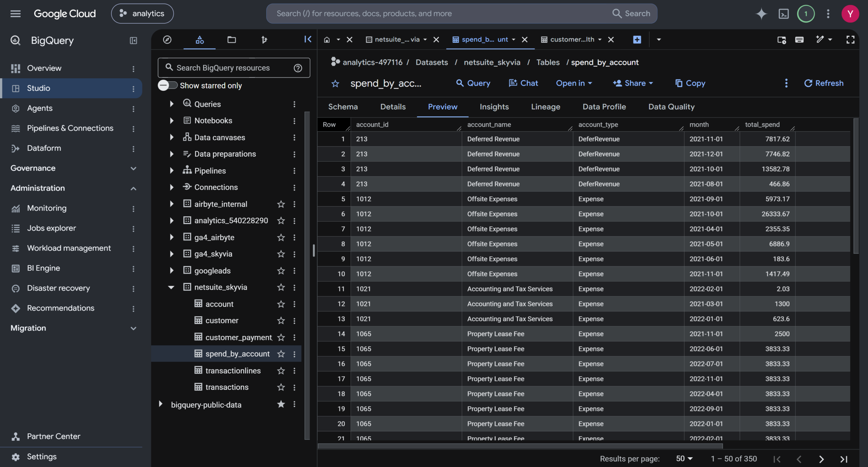Open the git repository tab icon
Screen dimensions: 868x467
[x=264, y=39]
